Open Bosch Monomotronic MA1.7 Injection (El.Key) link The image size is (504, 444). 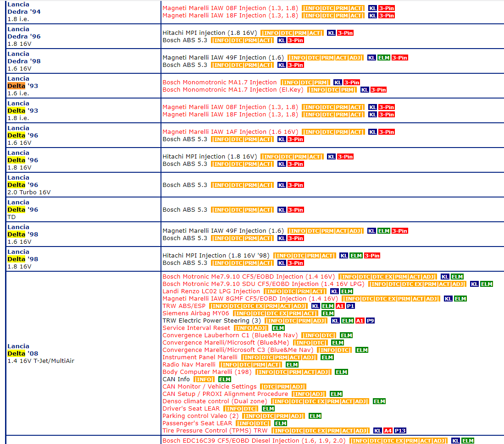pyautogui.click(x=233, y=90)
